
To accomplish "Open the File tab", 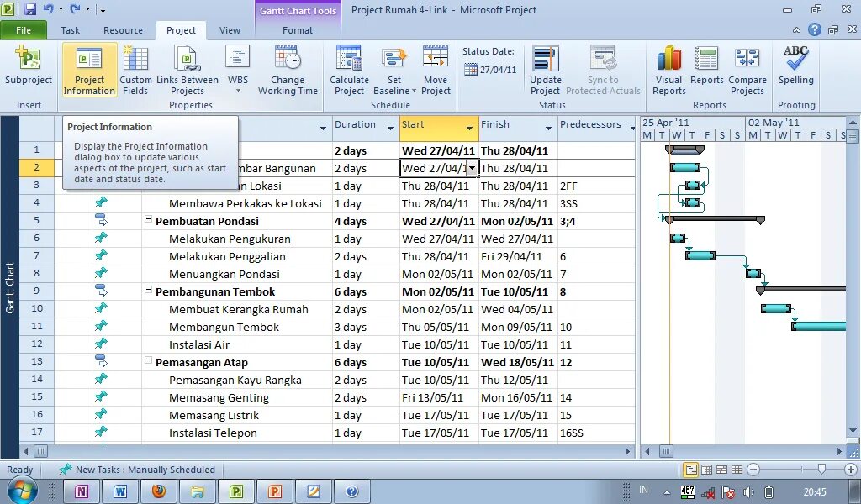I will [x=24, y=30].
